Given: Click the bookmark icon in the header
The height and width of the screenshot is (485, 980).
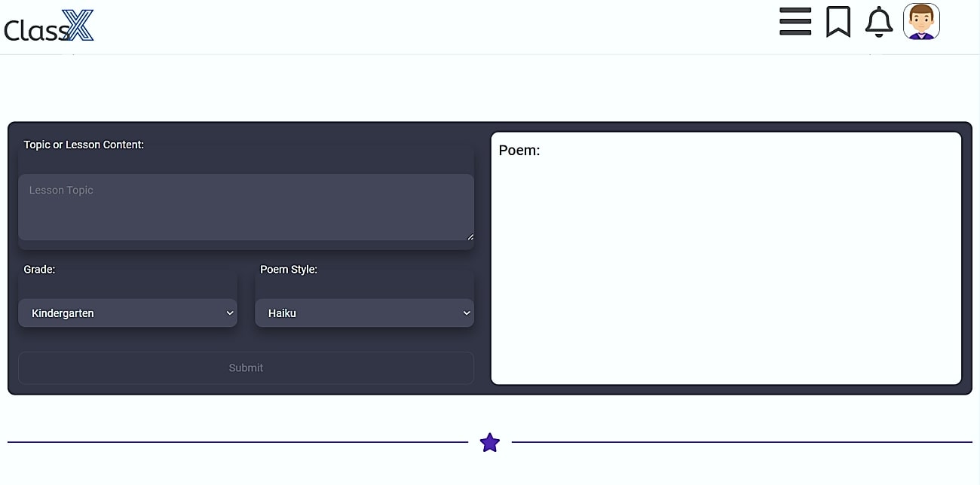Looking at the screenshot, I should [x=838, y=22].
